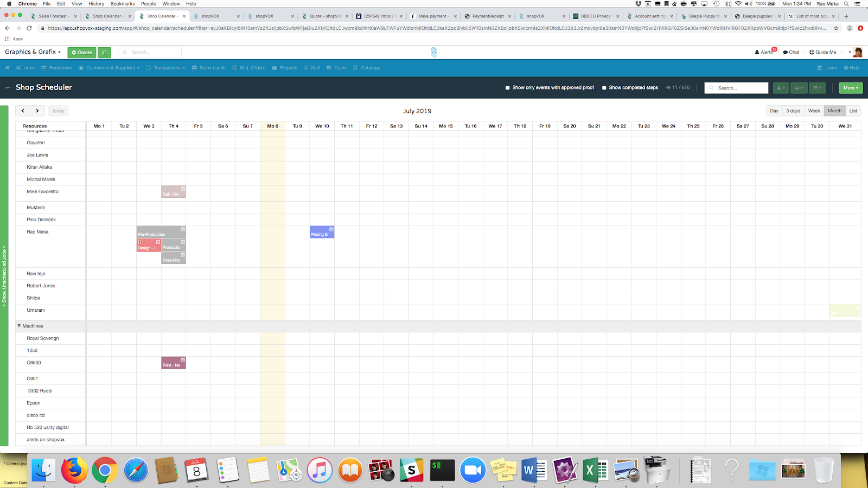
Task: Open Safari from the dock
Action: [x=136, y=470]
